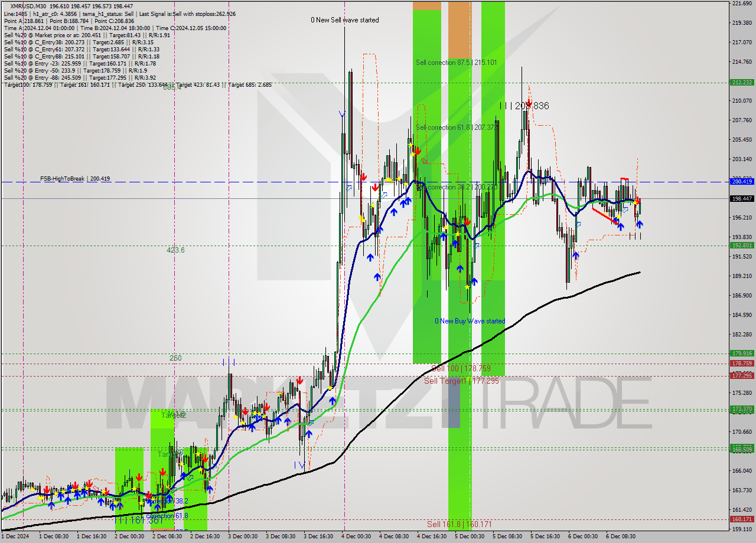Select the '0 New Buy Wave started' label
The width and height of the screenshot is (756, 543).
(470, 321)
